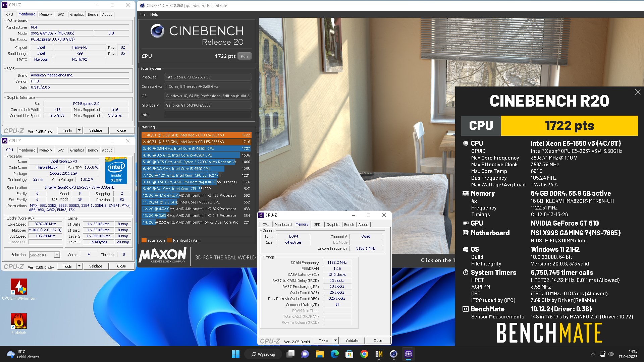Switch to CPU-Z in the taskbar
This screenshot has width=644, height=362.
coord(408,354)
